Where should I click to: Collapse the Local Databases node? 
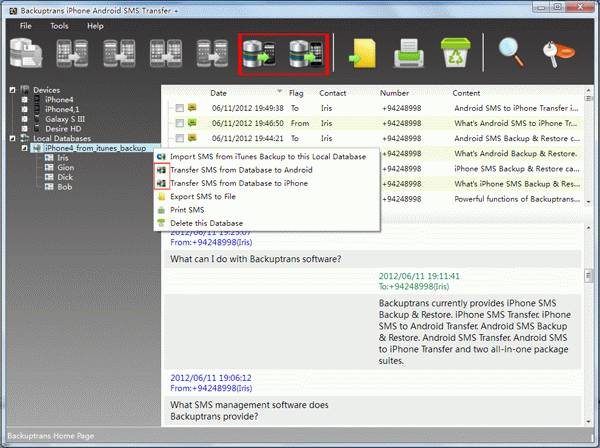(12, 138)
